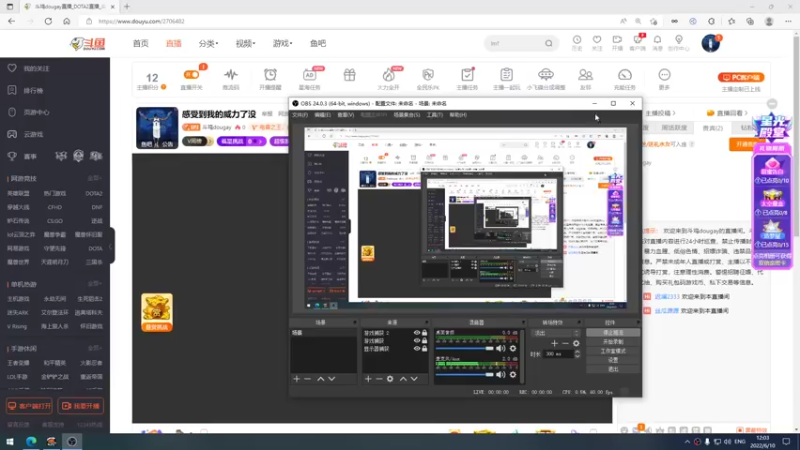
Task: Remove the selected scene with the minus icon
Action: click(x=308, y=379)
